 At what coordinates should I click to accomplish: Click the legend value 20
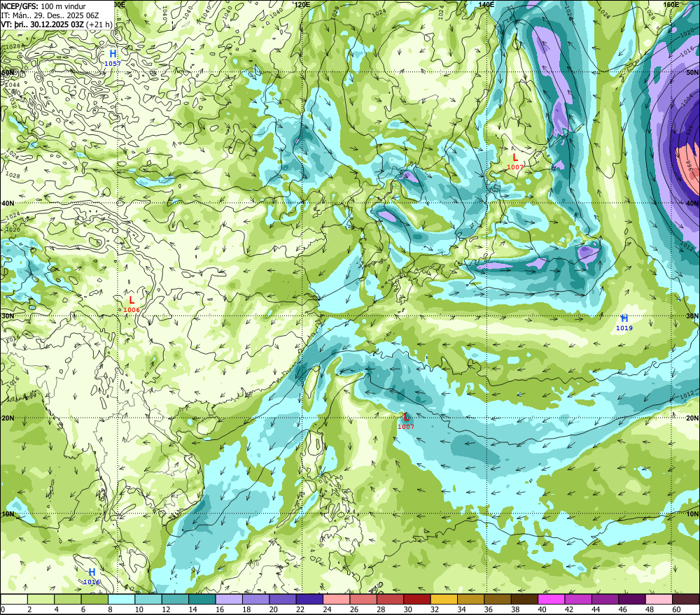tap(274, 609)
